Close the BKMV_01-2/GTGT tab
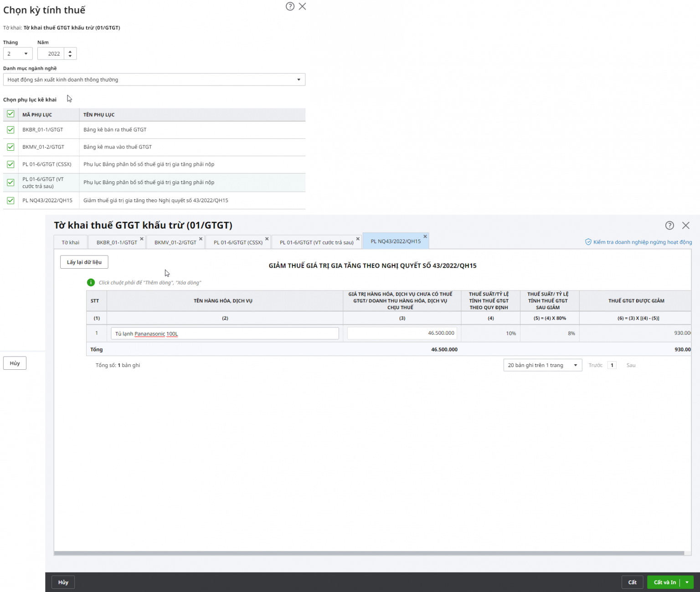Image resolution: width=700 pixels, height=592 pixels. click(201, 239)
